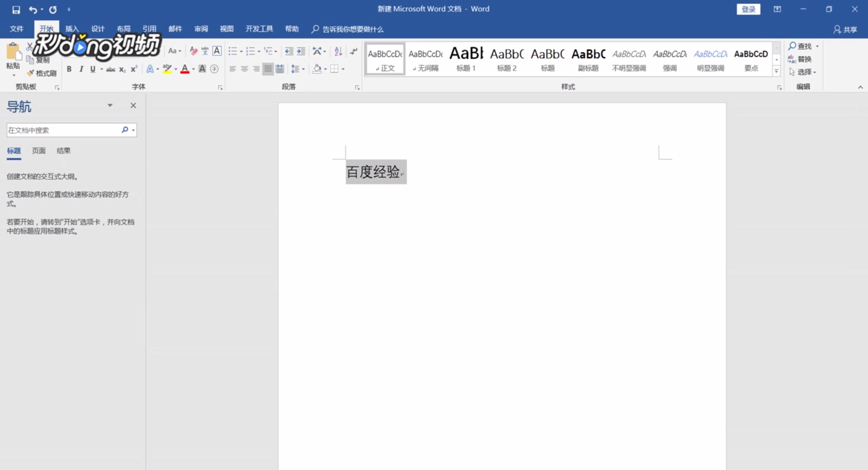868x470 pixels.
Task: Click the Redo/repeat icon
Action: tap(53, 9)
